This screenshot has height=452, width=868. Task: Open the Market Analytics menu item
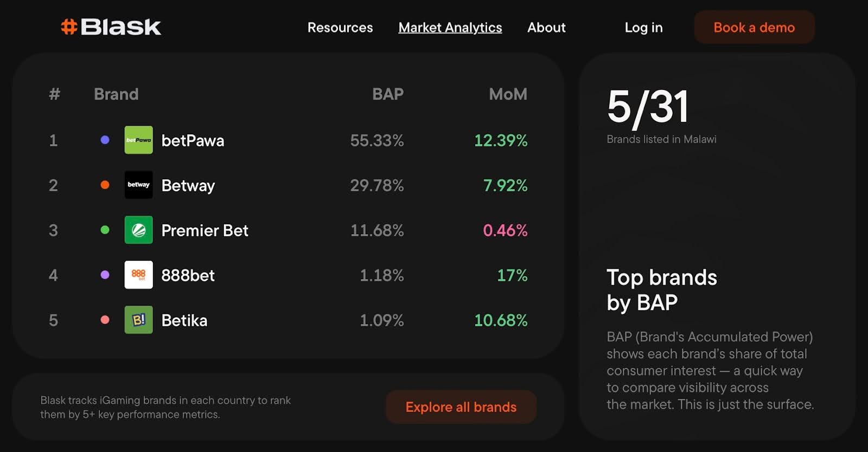click(x=450, y=28)
